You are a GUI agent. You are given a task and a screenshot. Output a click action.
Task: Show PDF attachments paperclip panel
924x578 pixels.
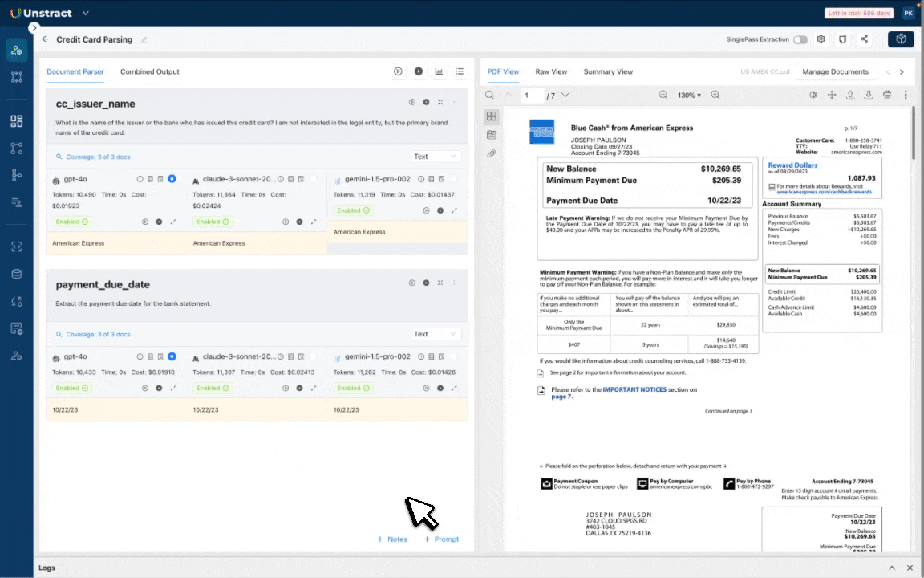pos(492,153)
